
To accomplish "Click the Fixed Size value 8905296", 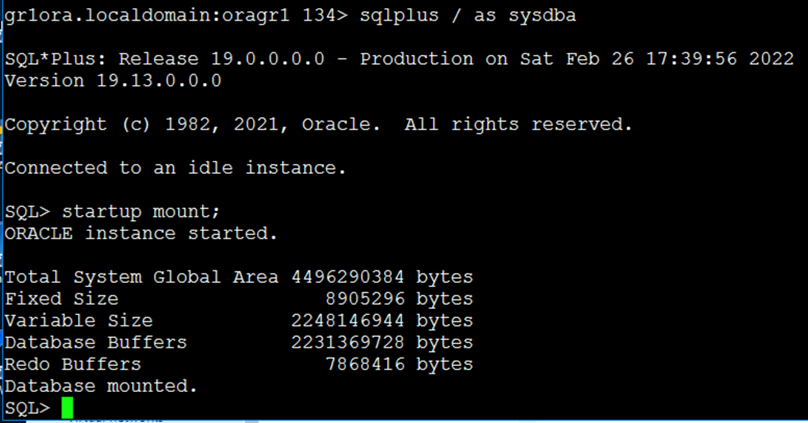I will pos(365,299).
